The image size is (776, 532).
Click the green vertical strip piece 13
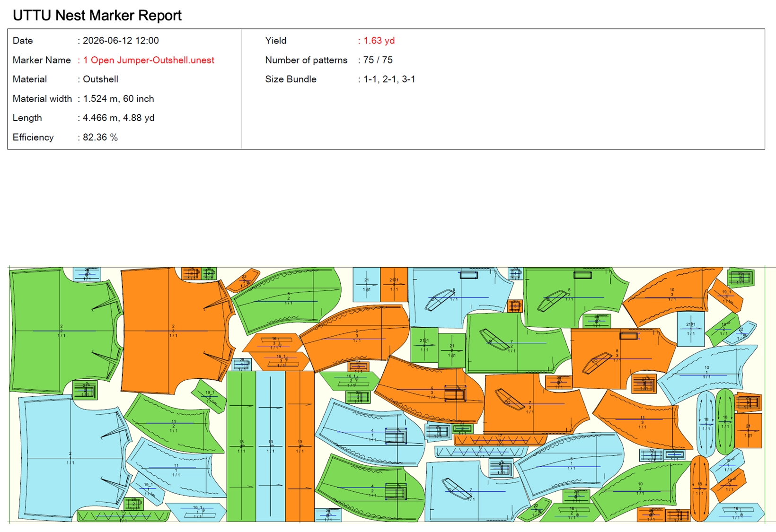(x=241, y=446)
